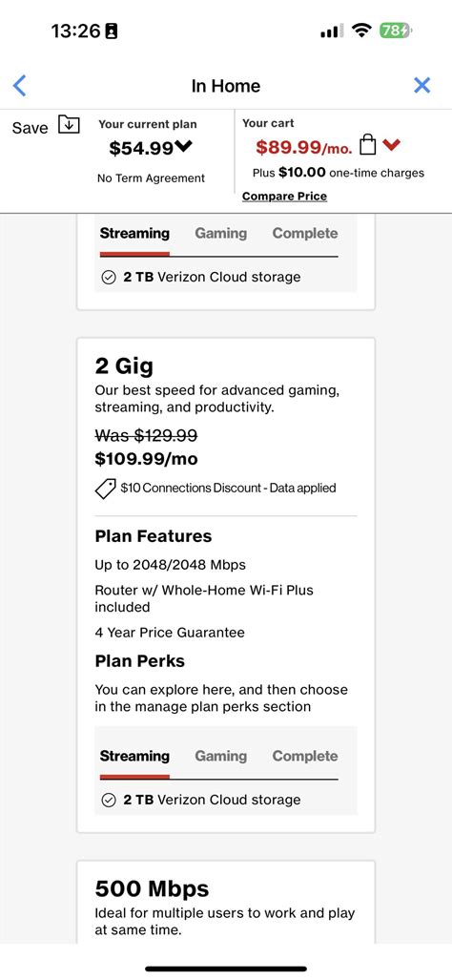The height and width of the screenshot is (980, 452).
Task: Tap the checkmark beside 2 TB storage in the top card
Action: 109,278
